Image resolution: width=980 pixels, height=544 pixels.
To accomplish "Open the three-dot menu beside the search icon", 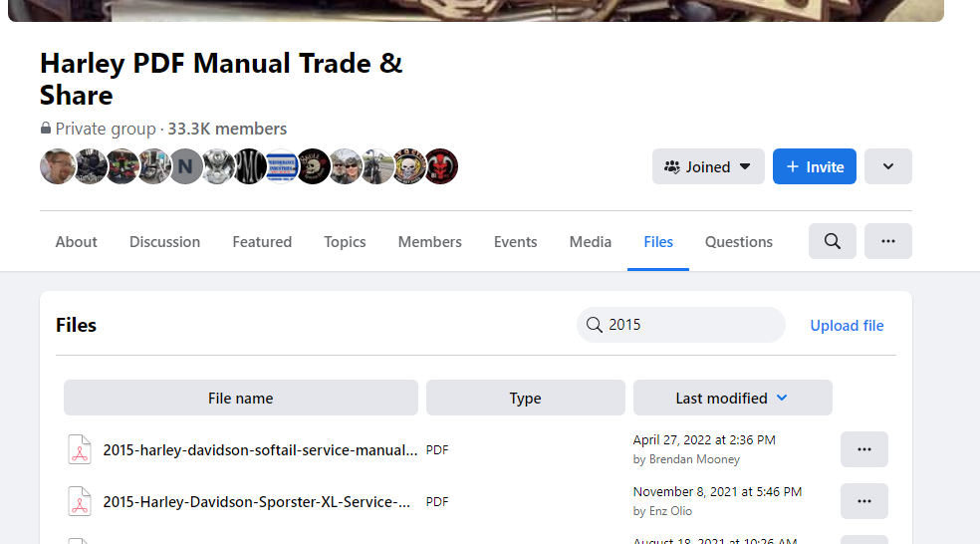I will click(888, 241).
